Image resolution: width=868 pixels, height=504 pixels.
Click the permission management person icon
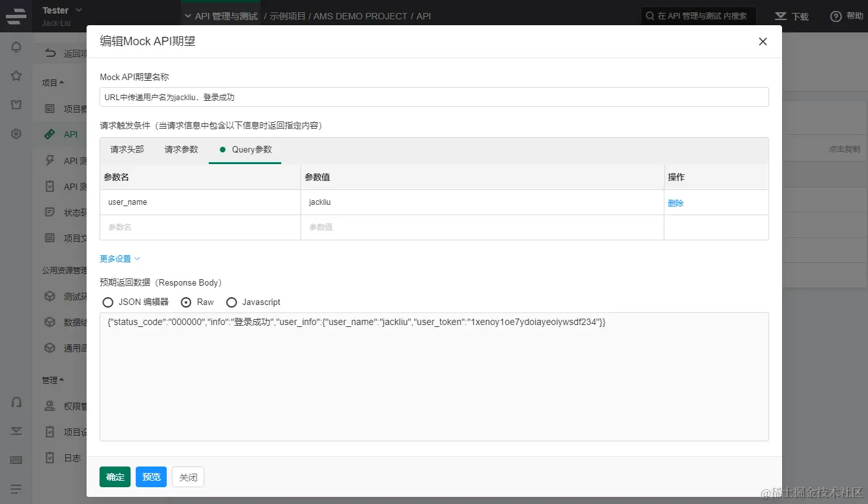pyautogui.click(x=49, y=406)
